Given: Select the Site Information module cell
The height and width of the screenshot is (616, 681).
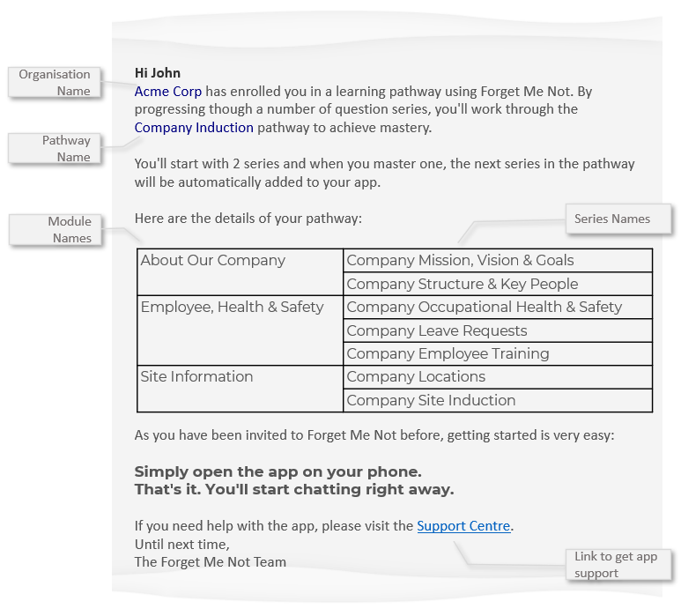Looking at the screenshot, I should (197, 377).
